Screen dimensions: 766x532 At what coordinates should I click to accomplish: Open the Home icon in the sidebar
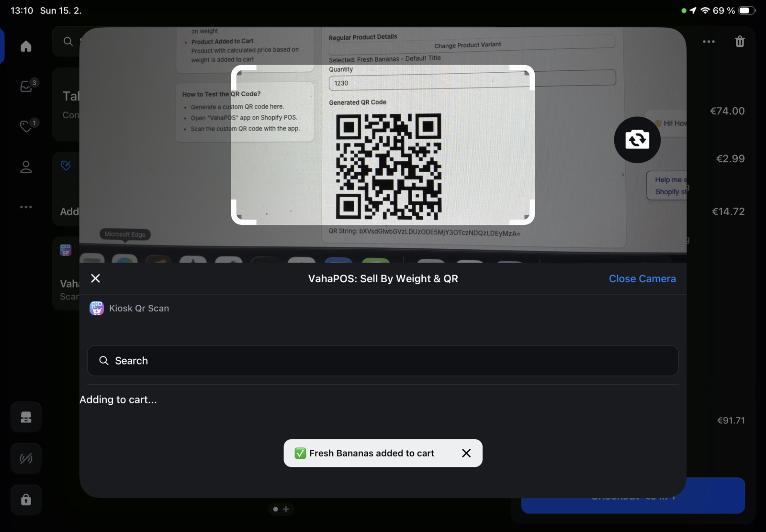tap(26, 46)
